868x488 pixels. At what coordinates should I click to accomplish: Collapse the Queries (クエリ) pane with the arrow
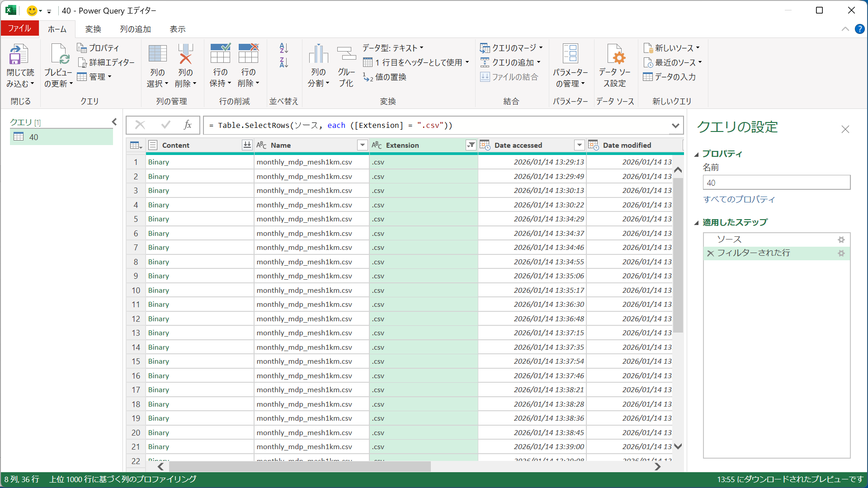pyautogui.click(x=114, y=122)
